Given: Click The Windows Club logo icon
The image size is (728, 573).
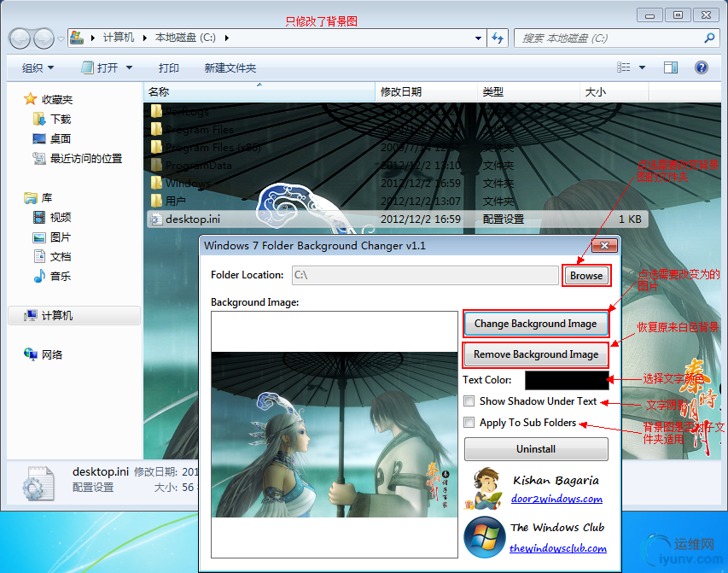Looking at the screenshot, I should pyautogui.click(x=484, y=537).
